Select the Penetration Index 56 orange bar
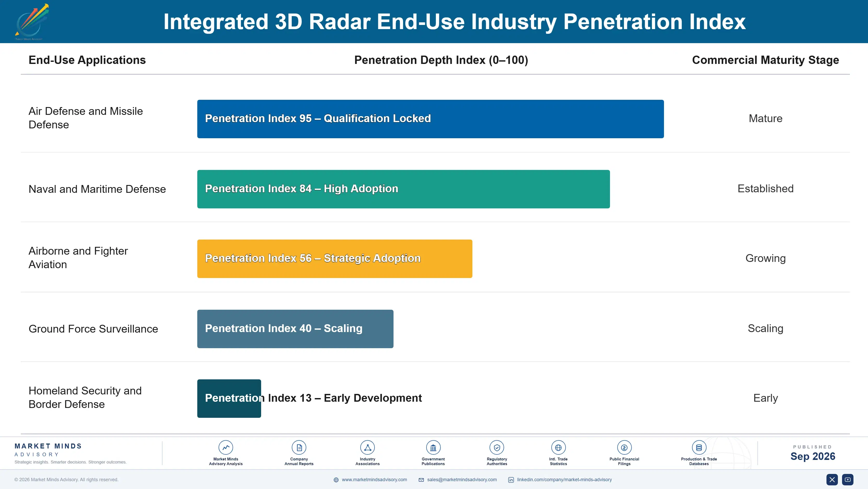 pyautogui.click(x=335, y=259)
